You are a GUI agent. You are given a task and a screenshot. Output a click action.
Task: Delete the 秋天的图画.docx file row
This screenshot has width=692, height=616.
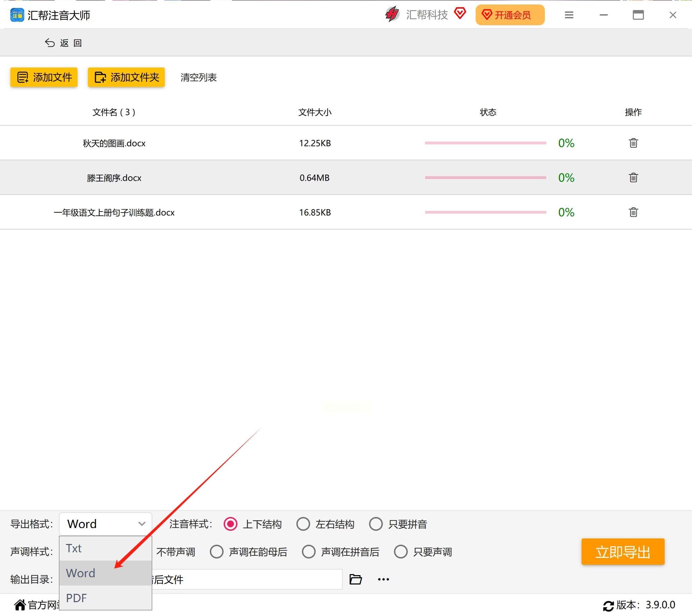coord(633,143)
